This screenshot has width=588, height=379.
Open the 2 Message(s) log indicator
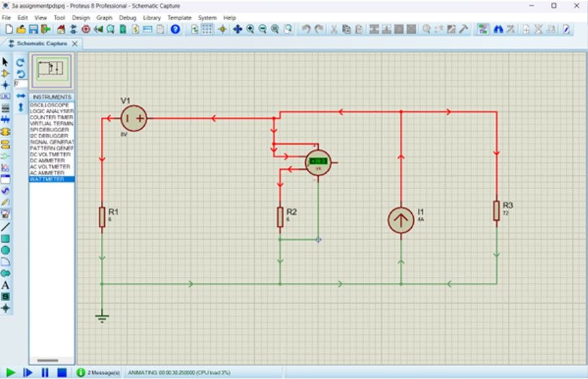click(98, 372)
